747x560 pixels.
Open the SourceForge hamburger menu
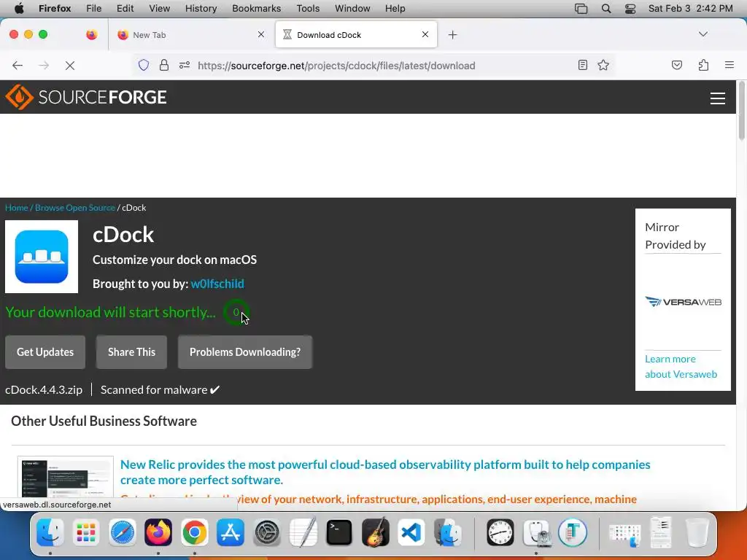718,98
